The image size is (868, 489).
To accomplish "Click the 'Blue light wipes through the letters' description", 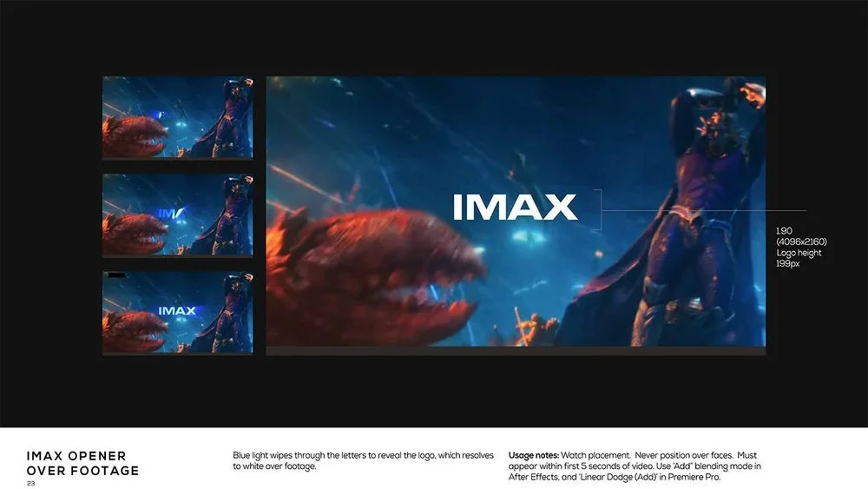I will pyautogui.click(x=363, y=460).
